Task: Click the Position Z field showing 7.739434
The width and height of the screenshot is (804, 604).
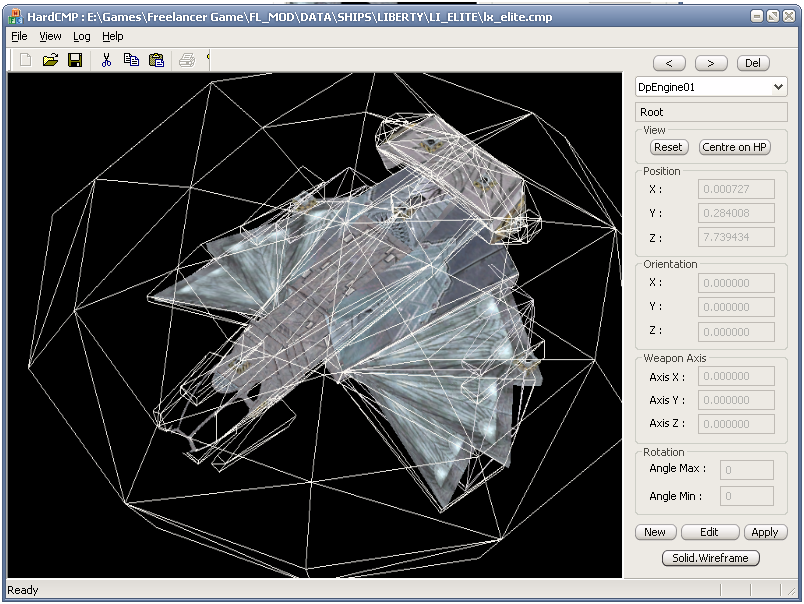Action: point(736,237)
